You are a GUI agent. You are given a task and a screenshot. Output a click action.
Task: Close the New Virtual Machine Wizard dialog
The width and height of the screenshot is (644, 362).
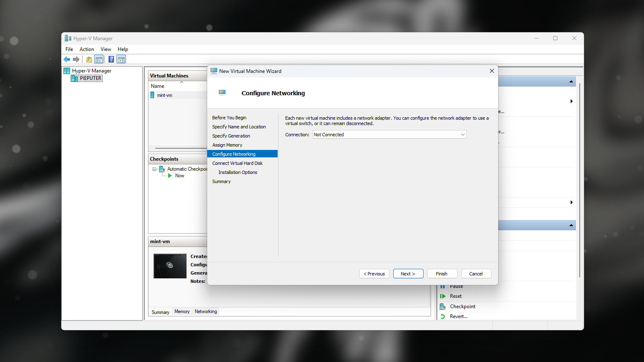pos(491,71)
